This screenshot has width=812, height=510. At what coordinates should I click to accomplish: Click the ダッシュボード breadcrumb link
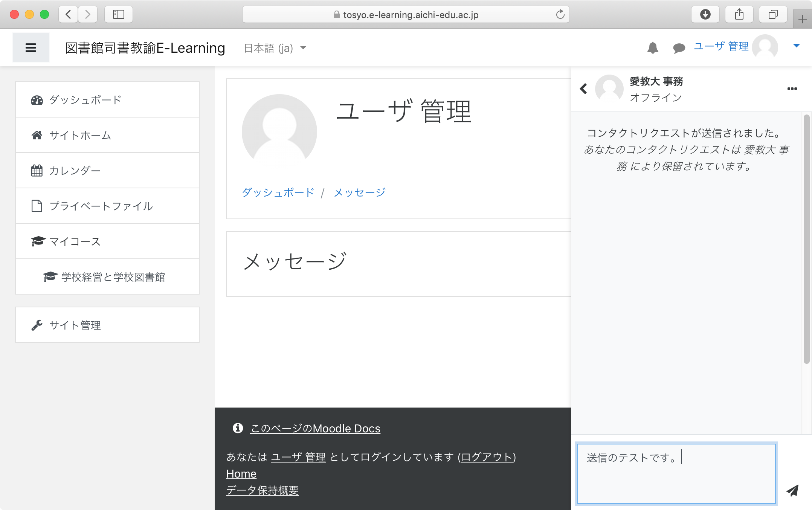[x=278, y=192]
